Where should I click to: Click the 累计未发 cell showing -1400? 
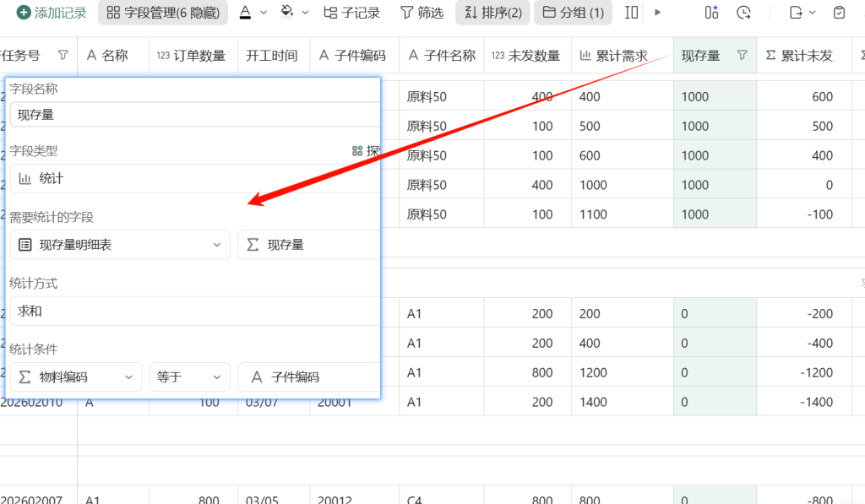(x=804, y=402)
